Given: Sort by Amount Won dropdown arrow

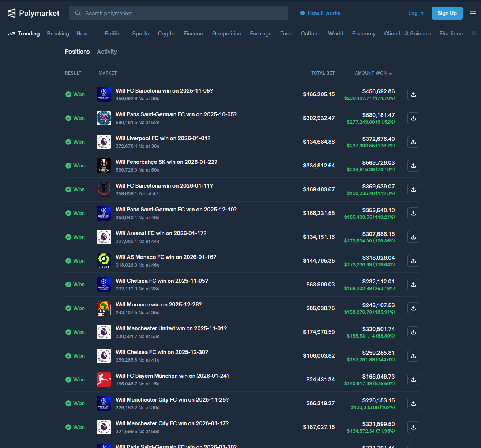Looking at the screenshot, I should (x=391, y=74).
